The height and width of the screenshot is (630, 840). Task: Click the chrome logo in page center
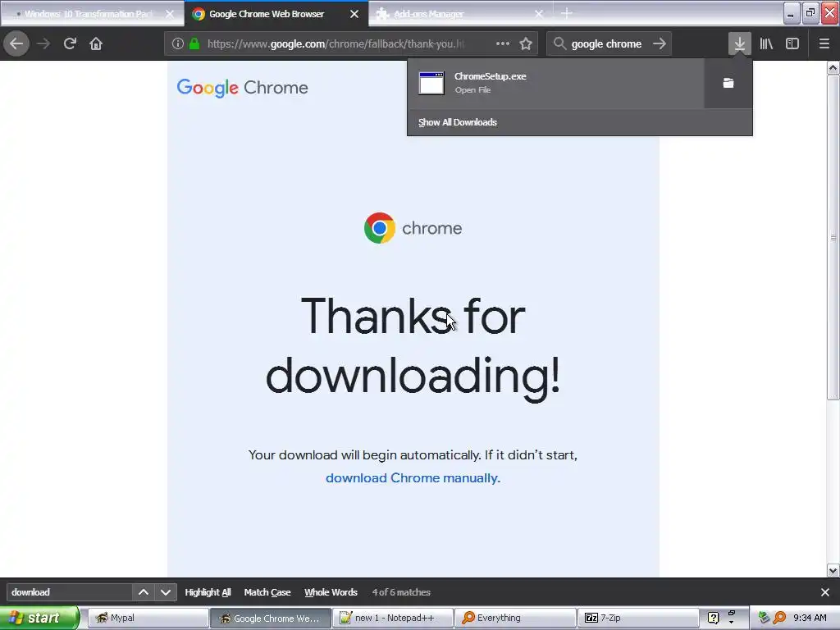[x=413, y=228]
